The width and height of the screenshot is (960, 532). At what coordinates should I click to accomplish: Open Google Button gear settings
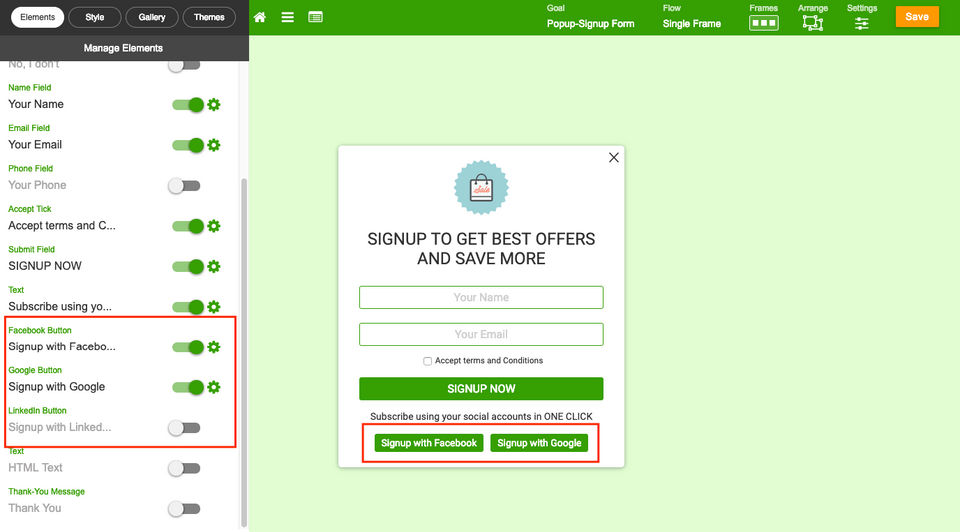click(214, 388)
